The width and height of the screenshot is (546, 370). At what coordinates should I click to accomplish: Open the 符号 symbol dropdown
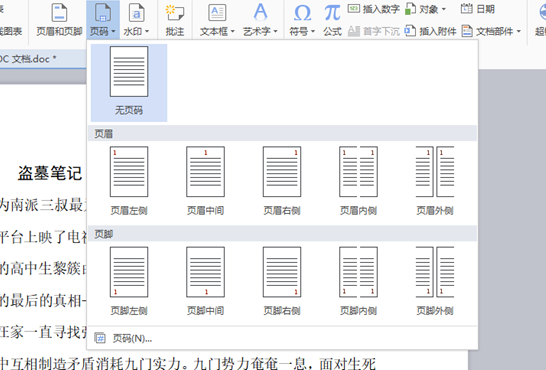click(302, 20)
